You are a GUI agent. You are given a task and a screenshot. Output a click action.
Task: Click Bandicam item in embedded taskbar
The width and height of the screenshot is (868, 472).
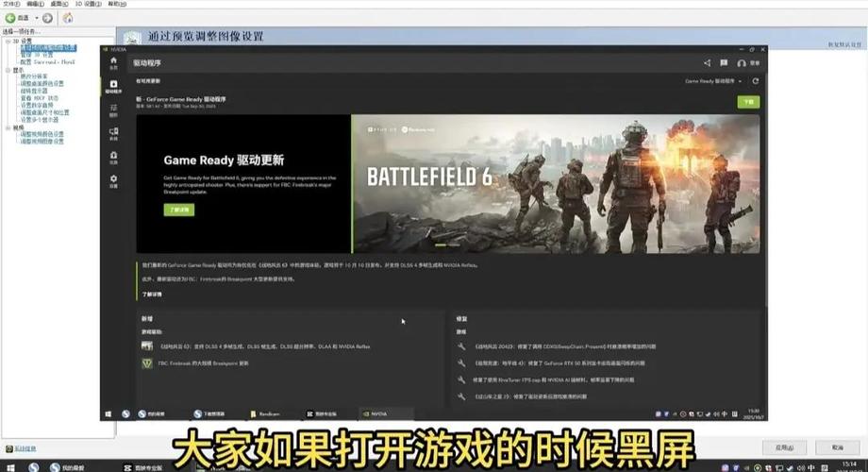[265, 413]
